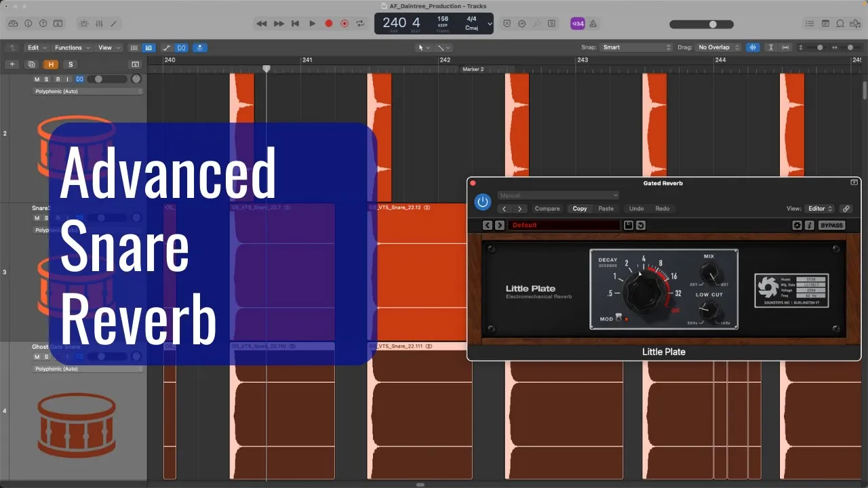Screen dimensions: 868x488
Task: Click the Tuner icon
Action: click(x=522, y=23)
